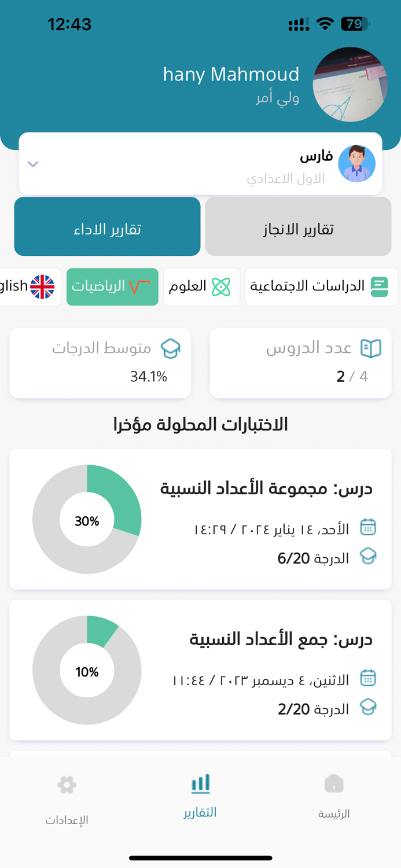Image resolution: width=401 pixels, height=868 pixels.
Task: Expand the student selector for فارس
Action: 33,164
